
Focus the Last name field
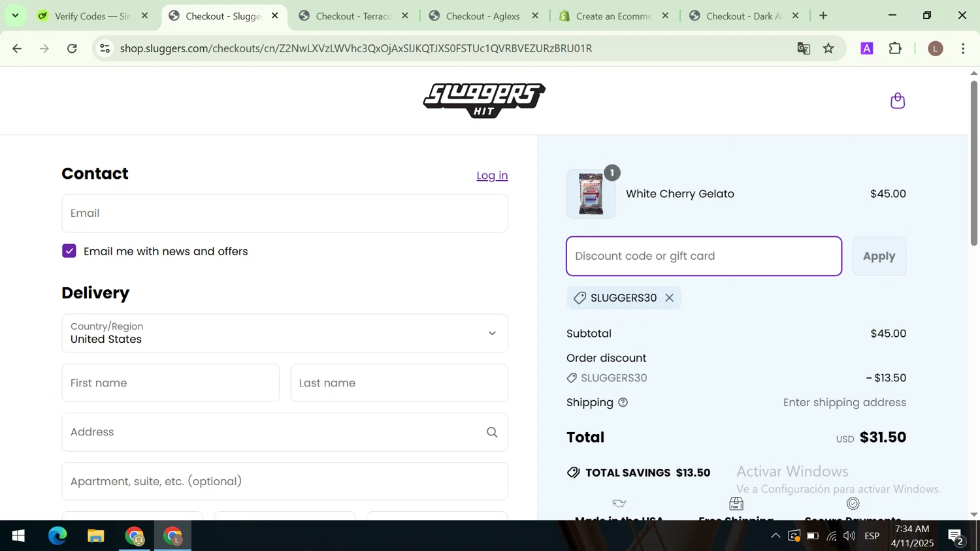[x=399, y=383]
